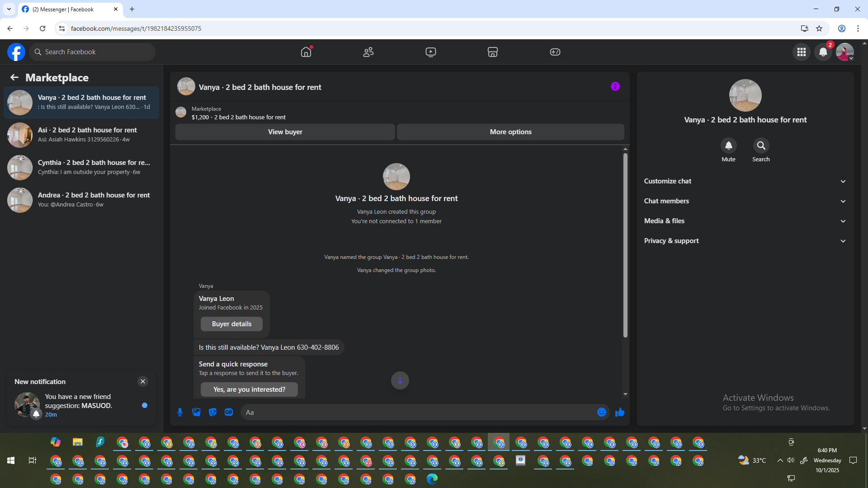868x488 pixels.
Task: Open the Copilot icon in the taskbar
Action: coord(56,442)
